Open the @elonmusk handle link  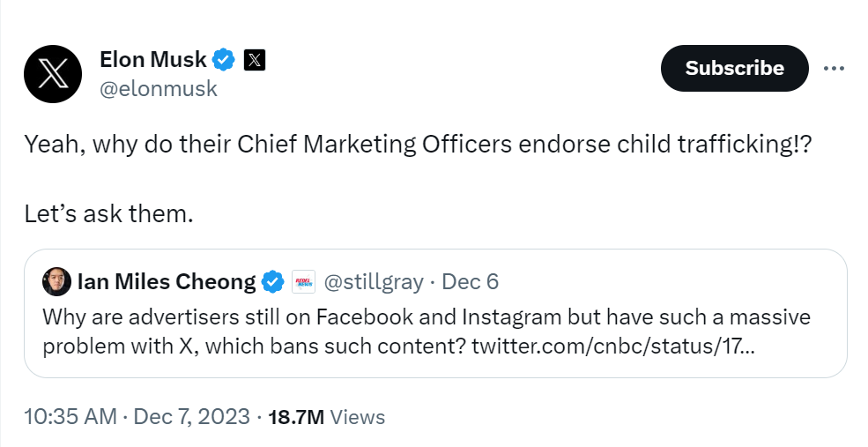click(x=159, y=89)
